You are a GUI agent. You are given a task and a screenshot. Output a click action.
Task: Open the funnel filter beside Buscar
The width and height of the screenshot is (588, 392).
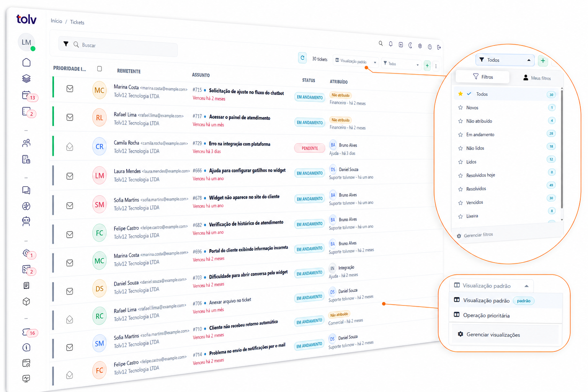(66, 44)
